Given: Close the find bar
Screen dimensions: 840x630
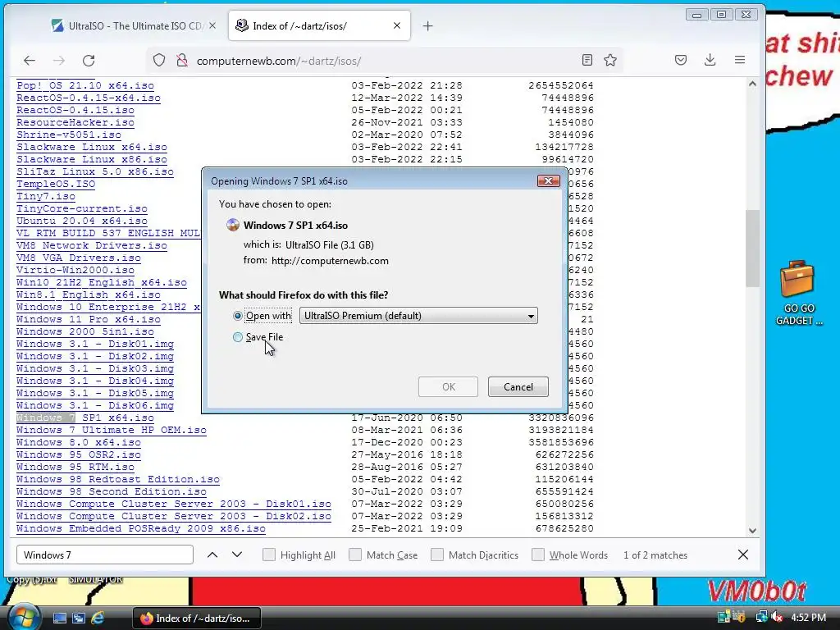Looking at the screenshot, I should (743, 555).
